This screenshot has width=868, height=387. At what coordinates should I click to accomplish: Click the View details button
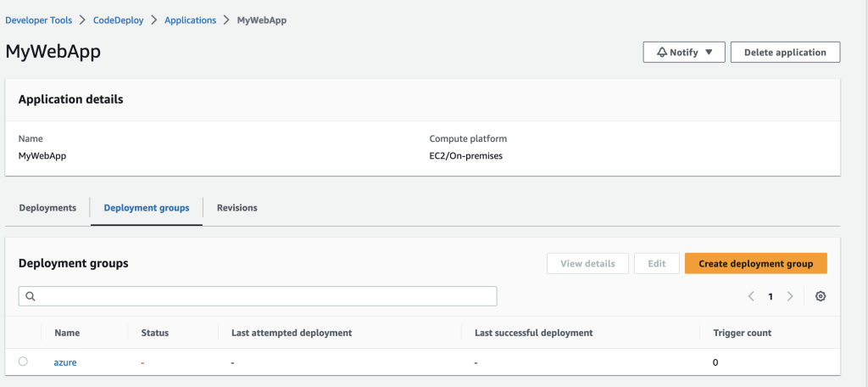587,263
